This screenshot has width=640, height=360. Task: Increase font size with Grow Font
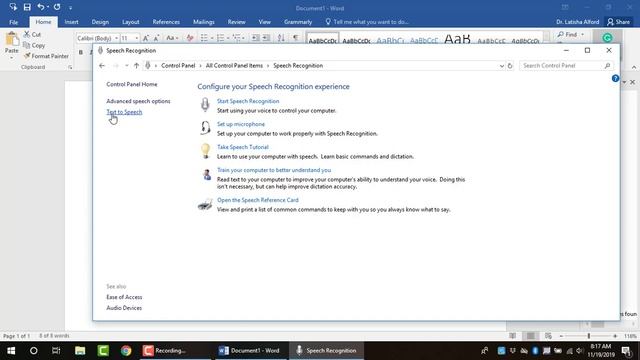[x=146, y=38]
